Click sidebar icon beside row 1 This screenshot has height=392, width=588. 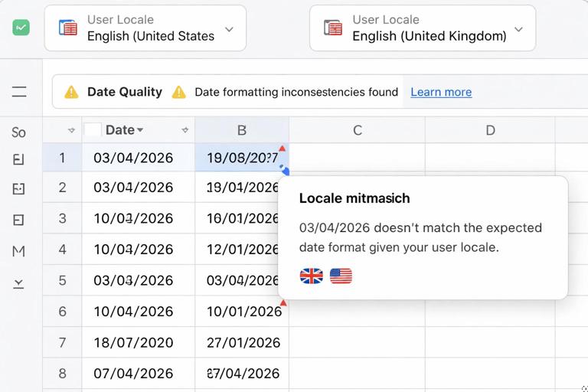coord(18,159)
